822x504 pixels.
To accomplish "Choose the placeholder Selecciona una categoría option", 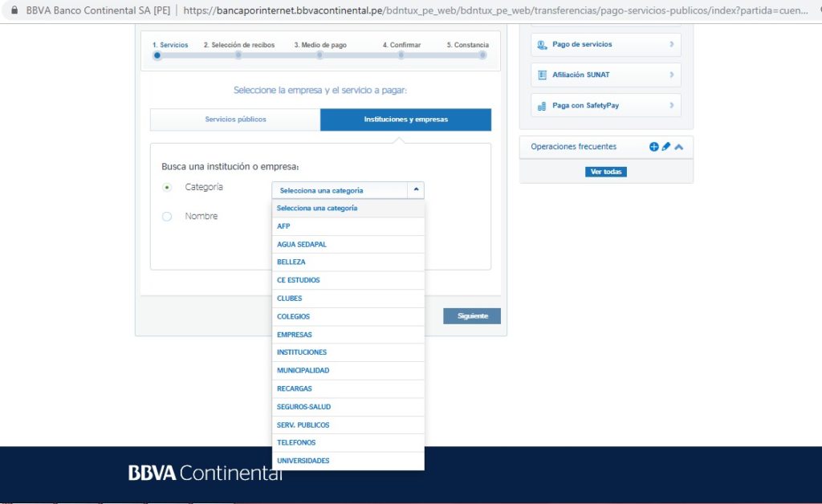I will point(348,208).
